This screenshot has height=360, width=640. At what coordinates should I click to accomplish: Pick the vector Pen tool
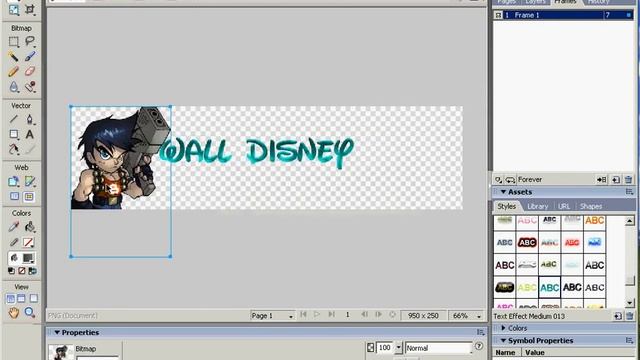point(30,119)
